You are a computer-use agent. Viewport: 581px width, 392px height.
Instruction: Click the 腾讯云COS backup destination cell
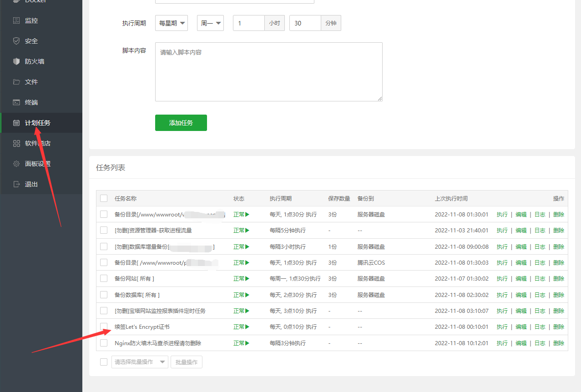point(371,263)
